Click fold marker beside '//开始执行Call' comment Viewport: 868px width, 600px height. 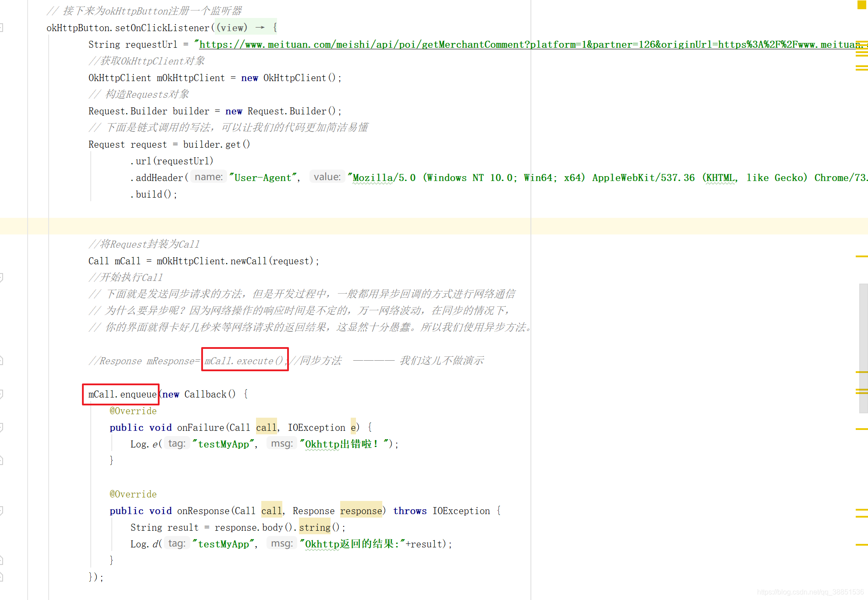(x=1, y=277)
